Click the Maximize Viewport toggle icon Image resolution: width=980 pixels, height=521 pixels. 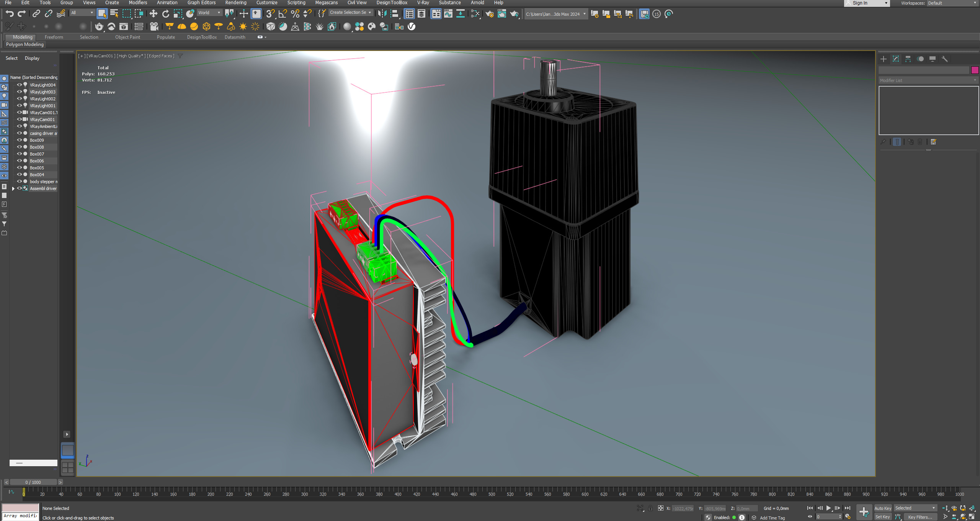click(x=972, y=517)
